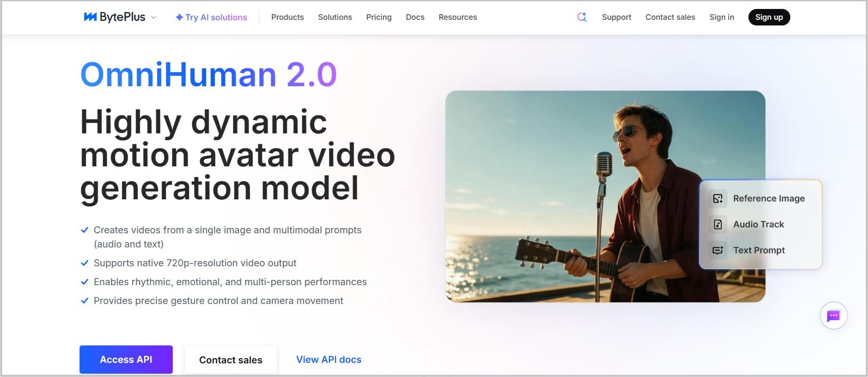Click the AI search magnifier icon
Image resolution: width=868 pixels, height=377 pixels.
point(582,17)
